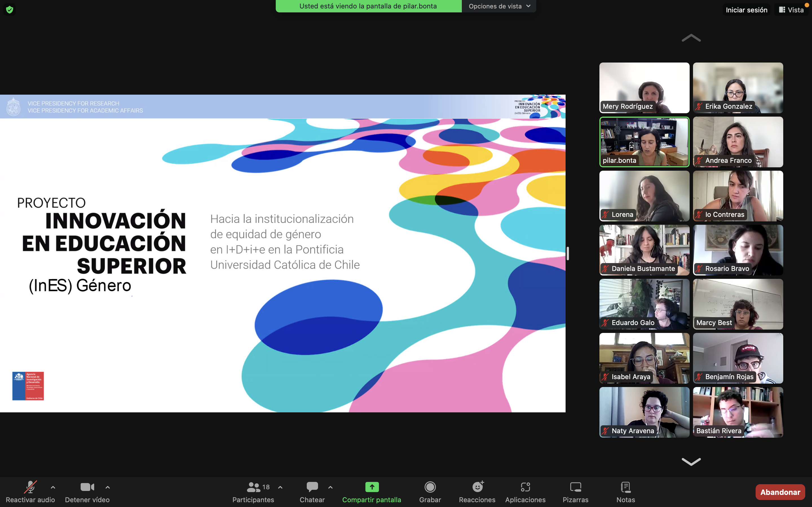The width and height of the screenshot is (812, 507).
Task: Click the Compartir pantalla icon
Action: [372, 487]
